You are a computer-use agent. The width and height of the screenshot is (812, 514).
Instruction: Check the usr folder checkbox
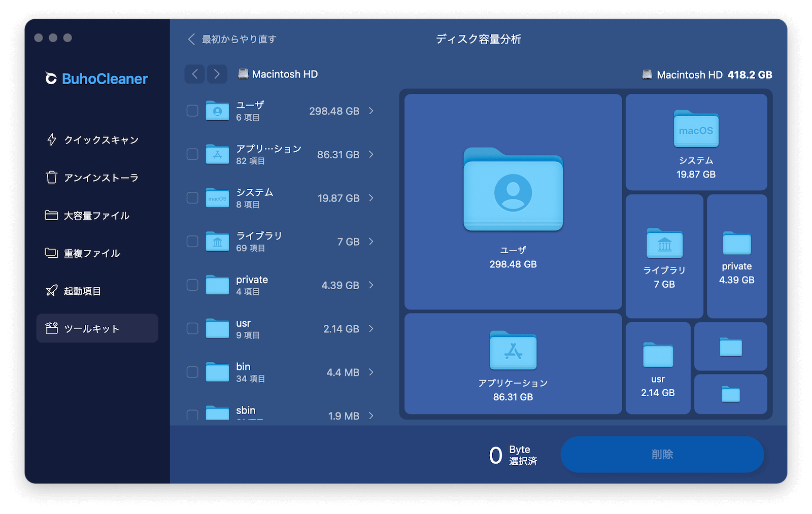tap(192, 329)
